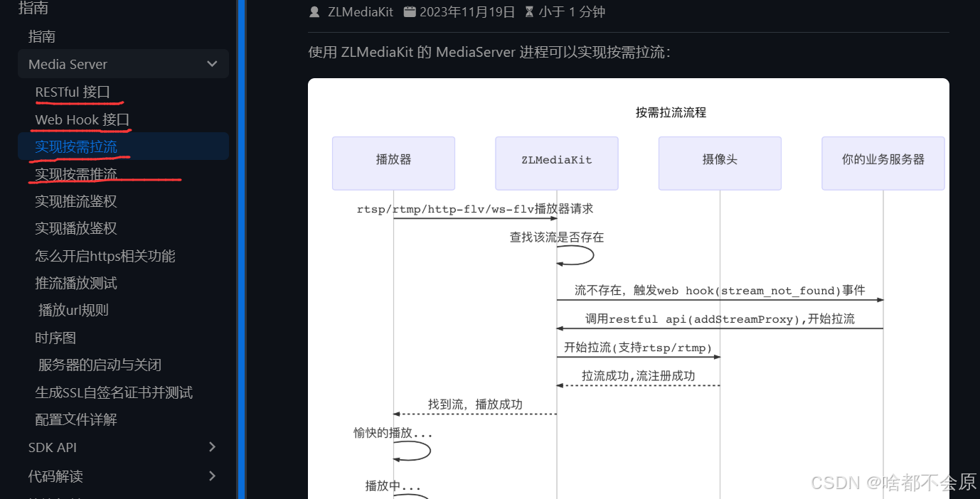Viewport: 980px width, 499px height.
Task: Open the 推流播放测试 page
Action: 75,282
